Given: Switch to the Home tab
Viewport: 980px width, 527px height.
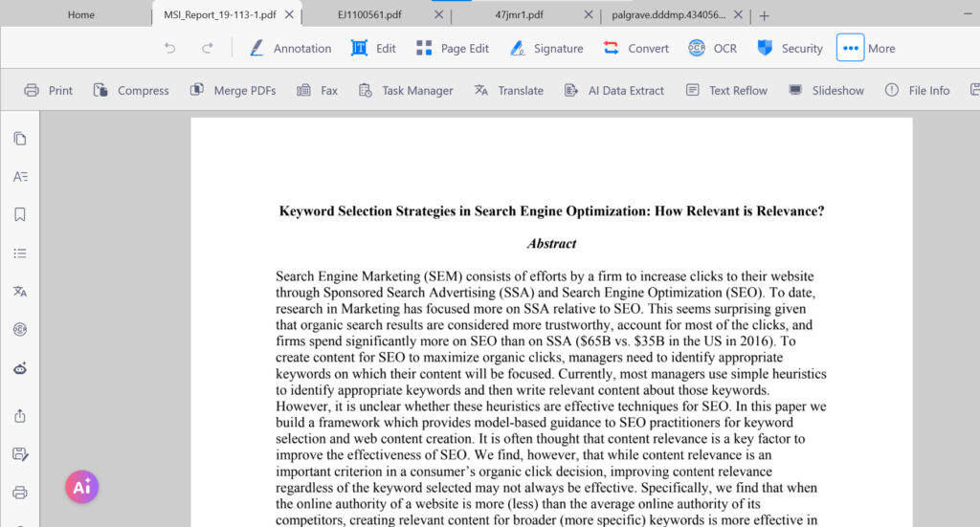Looking at the screenshot, I should 81,14.
